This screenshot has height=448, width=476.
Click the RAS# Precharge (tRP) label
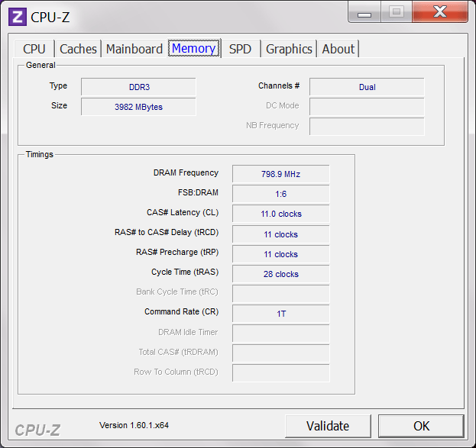(177, 252)
